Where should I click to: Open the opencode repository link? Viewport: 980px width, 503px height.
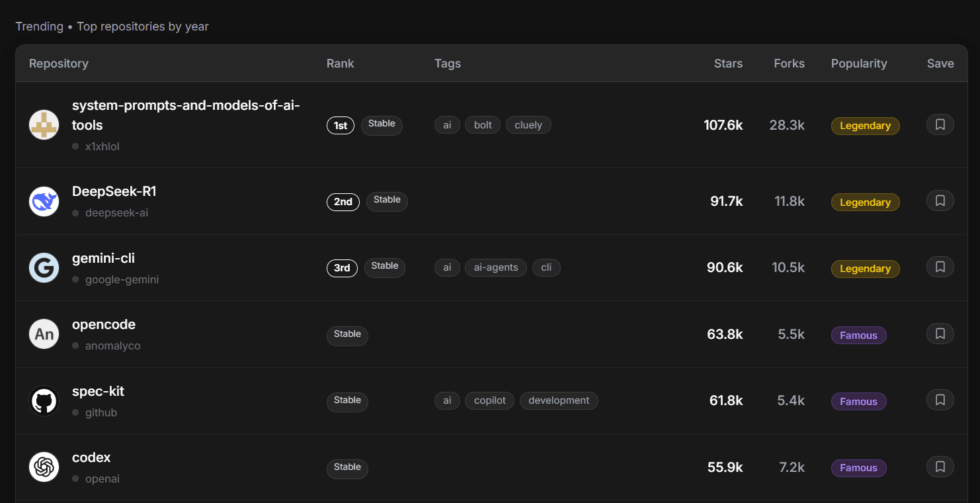point(104,325)
